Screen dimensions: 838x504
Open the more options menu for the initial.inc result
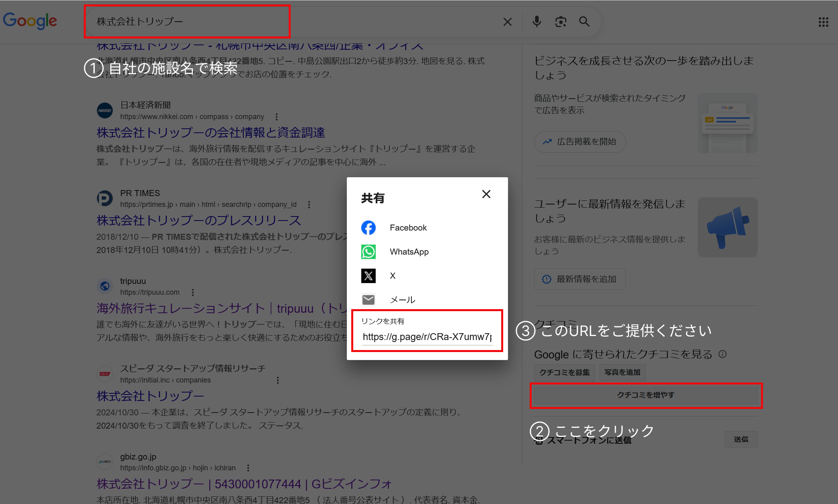point(277,380)
